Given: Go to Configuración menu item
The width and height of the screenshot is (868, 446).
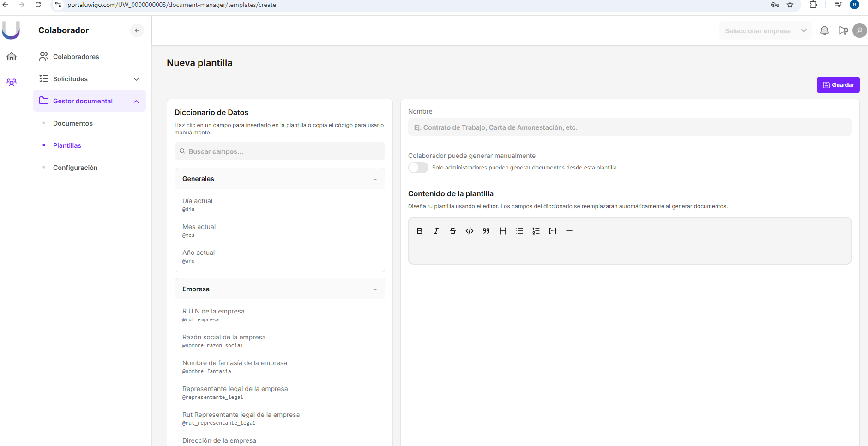Looking at the screenshot, I should click(x=75, y=168).
